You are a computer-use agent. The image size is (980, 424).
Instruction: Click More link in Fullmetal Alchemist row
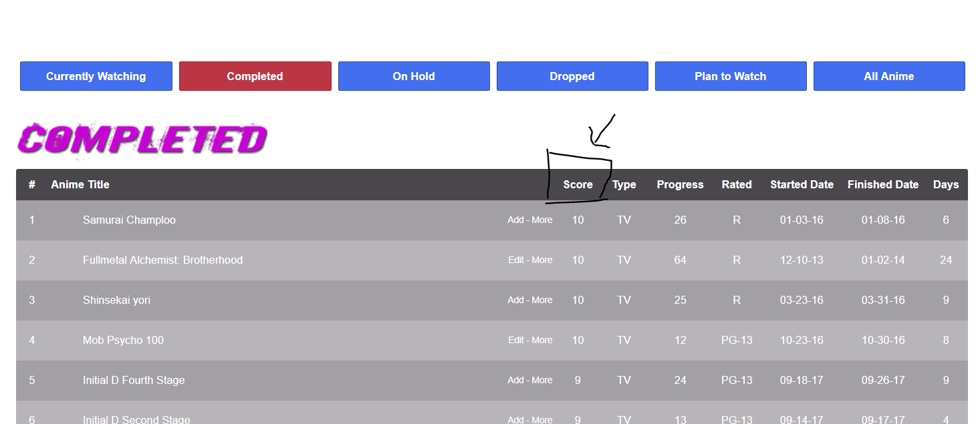coord(542,260)
